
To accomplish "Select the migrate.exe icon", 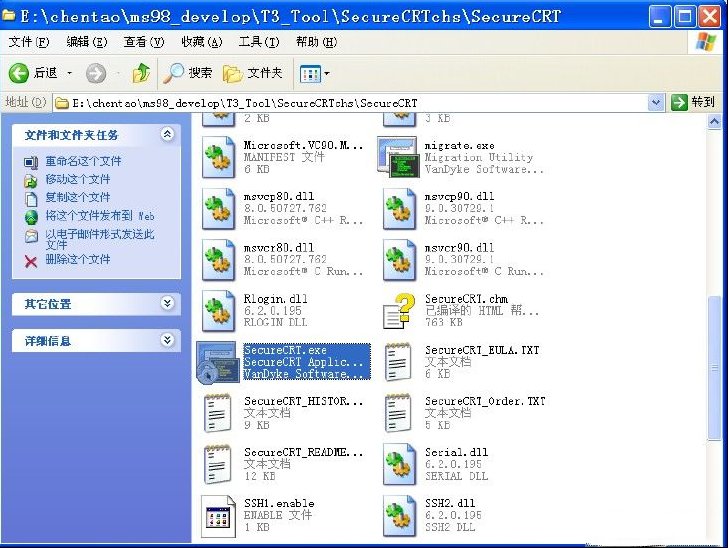I will pos(397,157).
